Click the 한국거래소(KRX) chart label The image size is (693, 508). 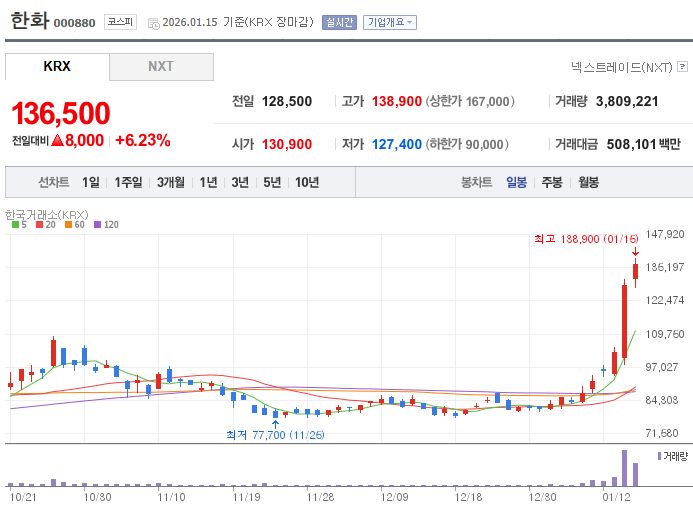pos(46,215)
